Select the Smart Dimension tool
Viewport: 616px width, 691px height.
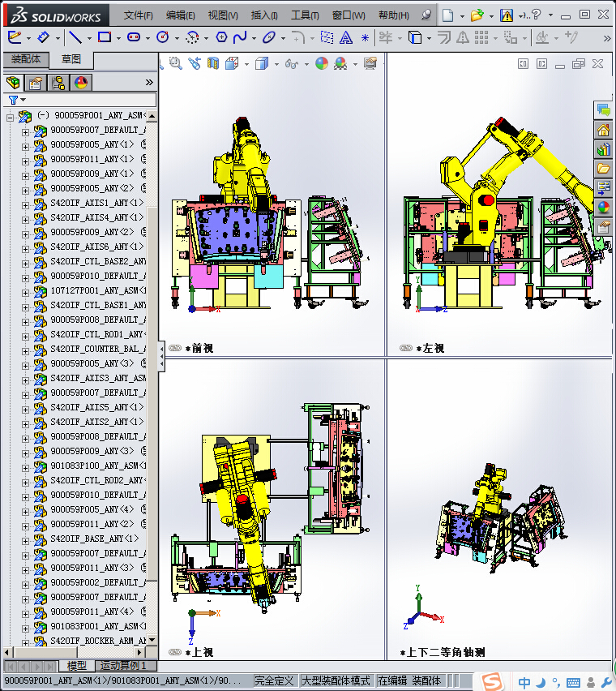coord(43,37)
